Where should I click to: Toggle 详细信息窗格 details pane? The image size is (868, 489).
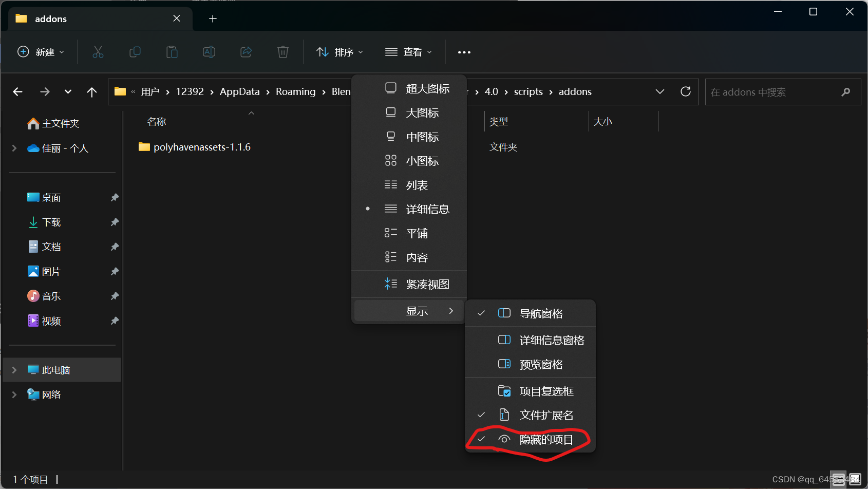pyautogui.click(x=530, y=340)
